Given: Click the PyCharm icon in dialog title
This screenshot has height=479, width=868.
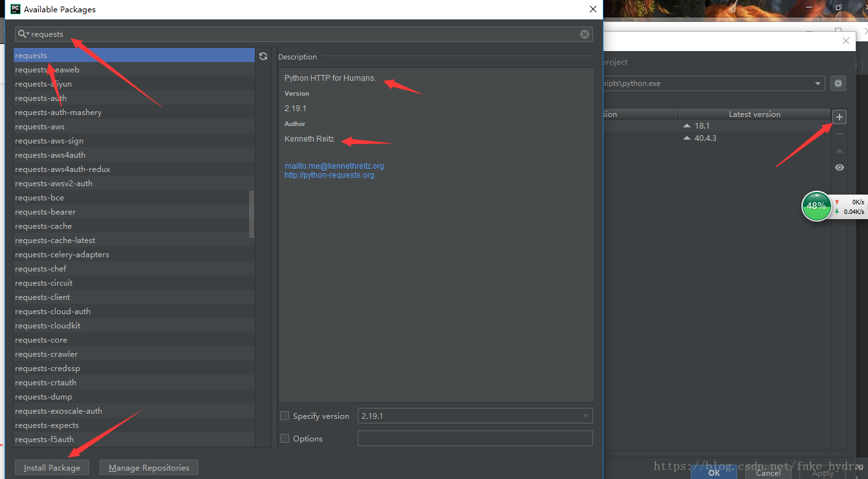Looking at the screenshot, I should coord(16,9).
